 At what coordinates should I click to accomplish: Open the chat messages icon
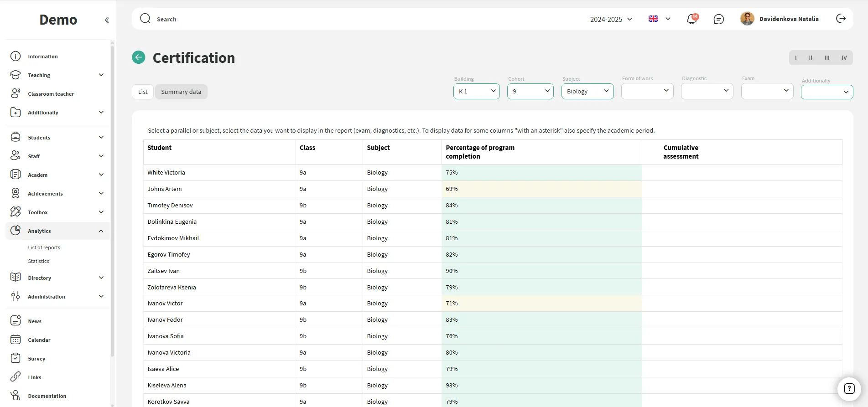pos(718,19)
